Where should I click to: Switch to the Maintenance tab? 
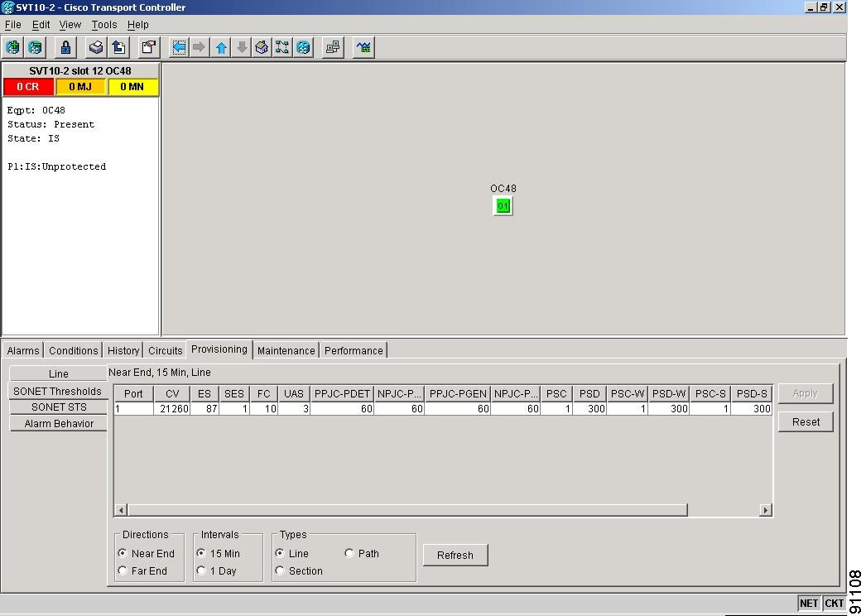286,351
